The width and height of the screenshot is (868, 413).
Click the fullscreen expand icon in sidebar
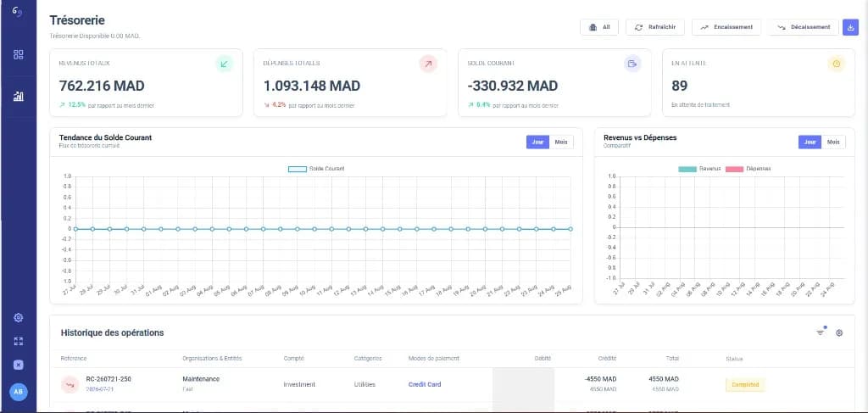pyautogui.click(x=19, y=341)
